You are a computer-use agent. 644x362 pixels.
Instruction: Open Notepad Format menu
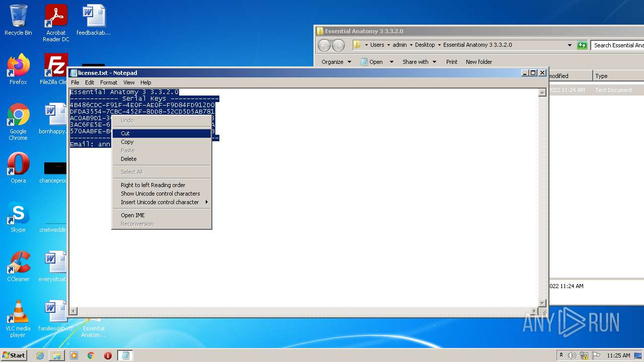click(109, 82)
